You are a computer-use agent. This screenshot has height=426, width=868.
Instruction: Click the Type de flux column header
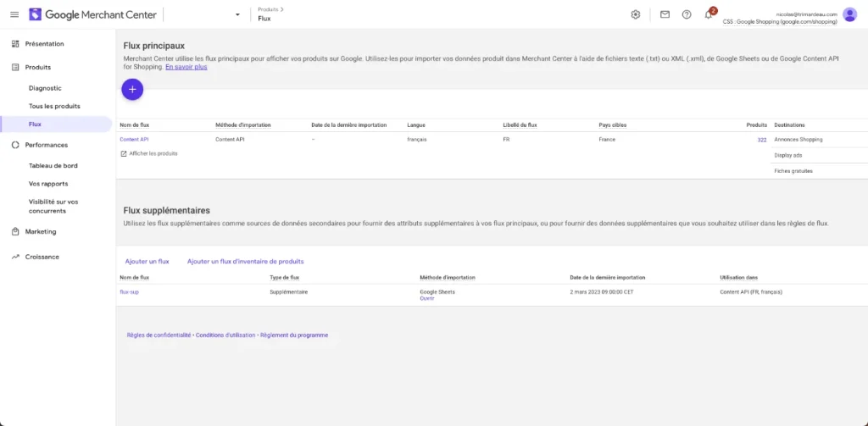point(285,277)
